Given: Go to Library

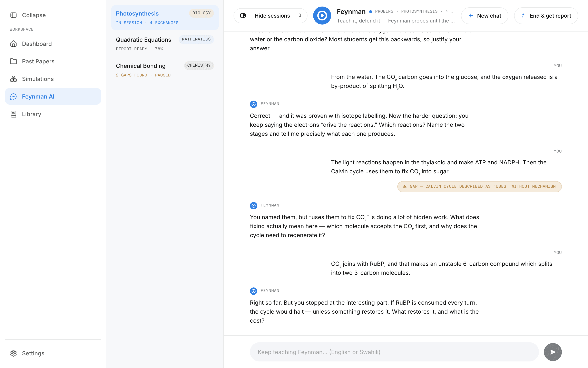Looking at the screenshot, I should (53, 114).
